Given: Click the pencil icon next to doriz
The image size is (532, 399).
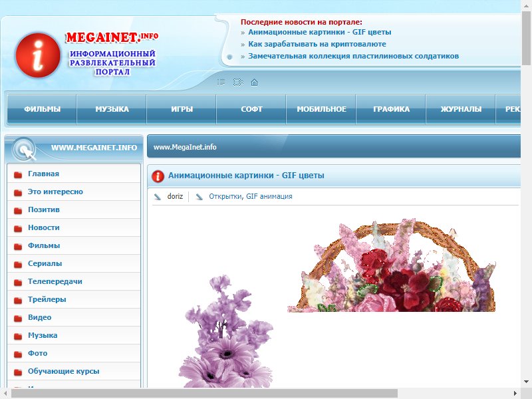Looking at the screenshot, I should (x=158, y=197).
